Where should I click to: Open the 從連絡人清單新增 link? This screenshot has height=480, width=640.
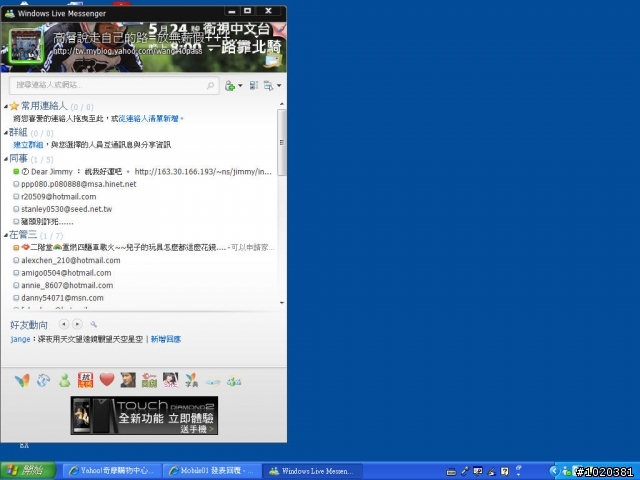click(x=149, y=118)
